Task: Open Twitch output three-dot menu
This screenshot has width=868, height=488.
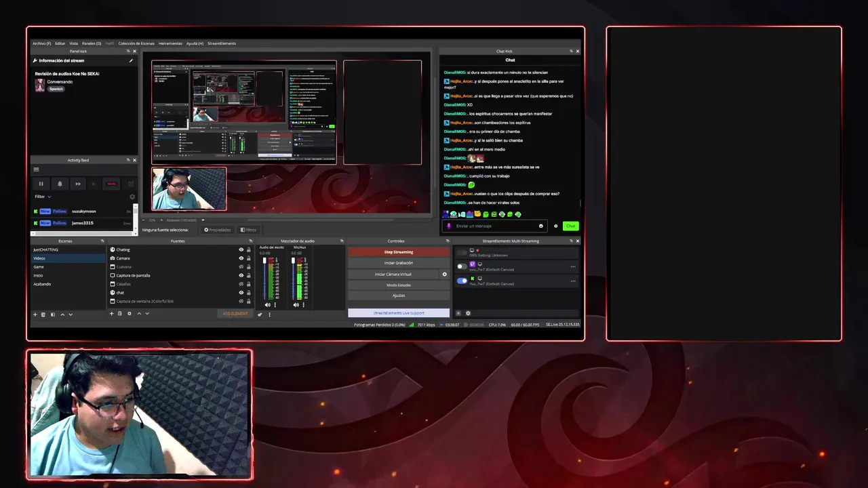Action: (x=573, y=267)
